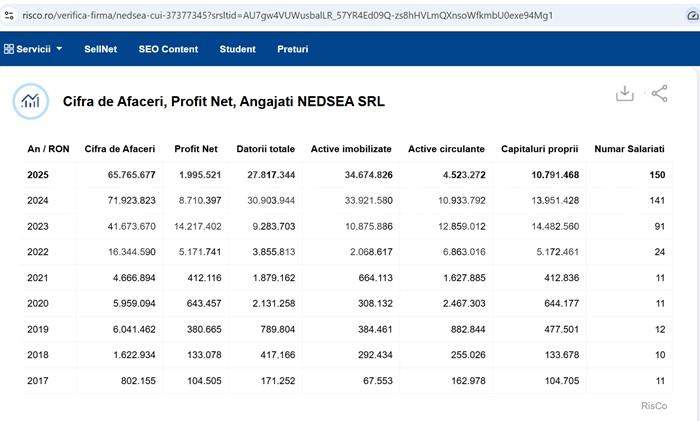Click the total debts value 1.879.162

274,278
